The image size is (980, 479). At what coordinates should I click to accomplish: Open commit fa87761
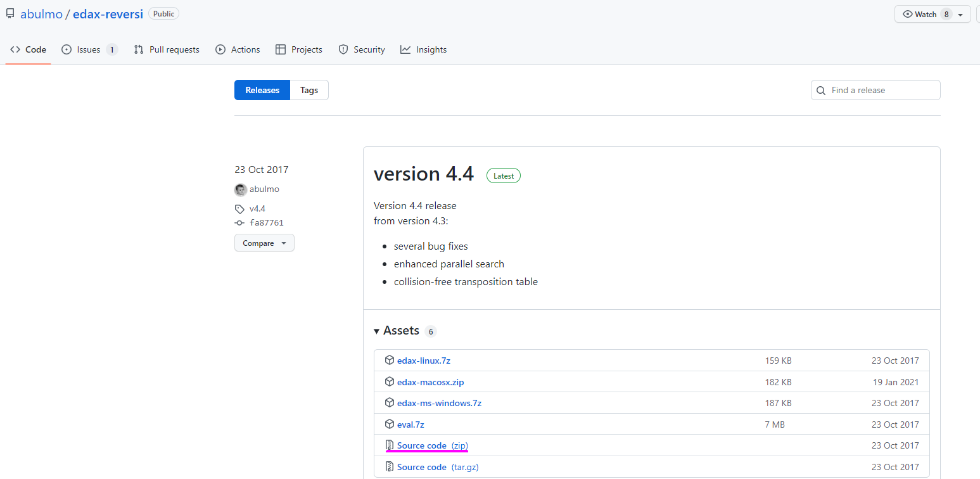coord(267,223)
